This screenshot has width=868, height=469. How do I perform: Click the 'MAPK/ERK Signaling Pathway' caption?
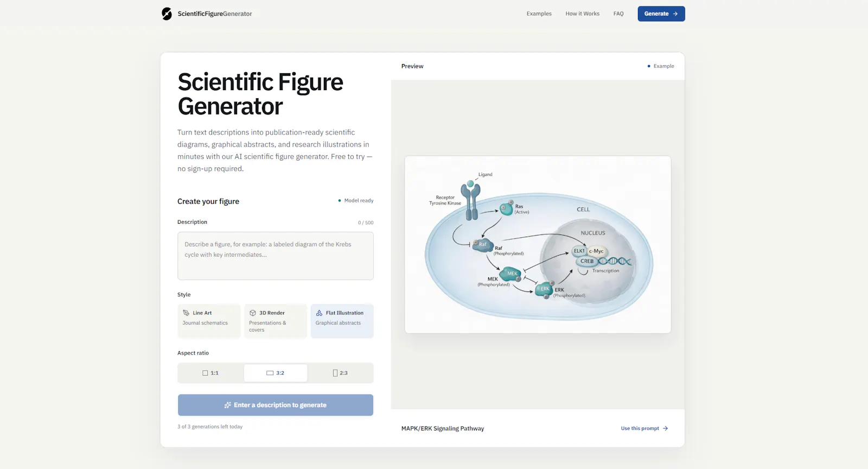point(443,428)
